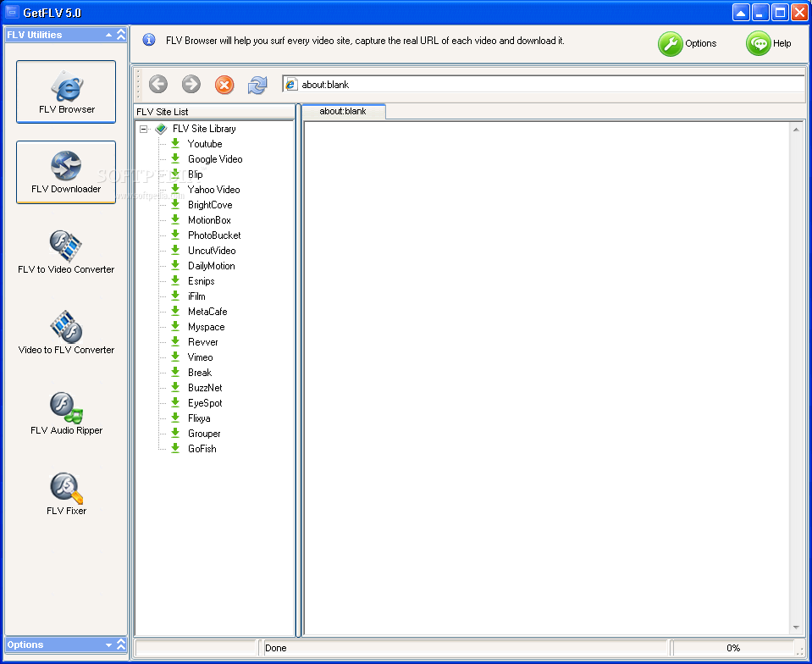Click the green wrench Options icon
812x664 pixels.
(x=670, y=43)
